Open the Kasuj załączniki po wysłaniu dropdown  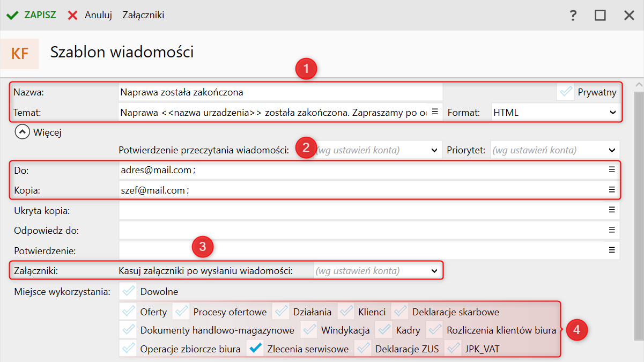click(x=377, y=271)
